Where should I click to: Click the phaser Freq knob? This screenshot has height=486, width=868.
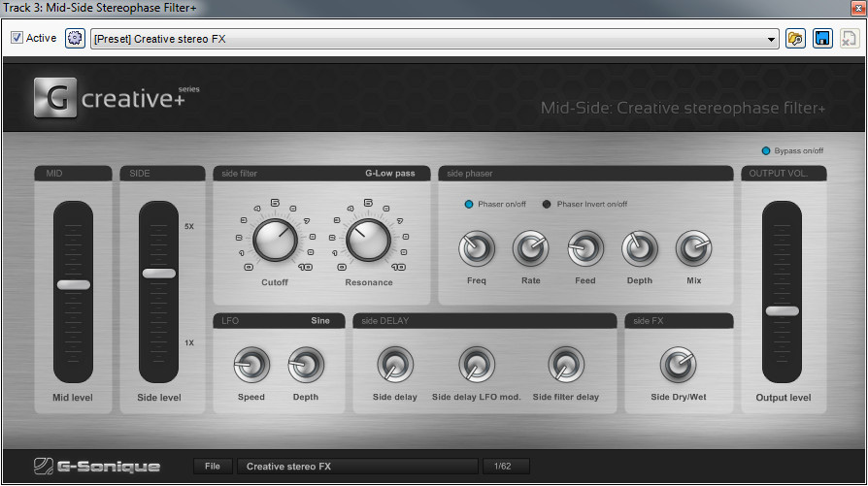pos(477,248)
